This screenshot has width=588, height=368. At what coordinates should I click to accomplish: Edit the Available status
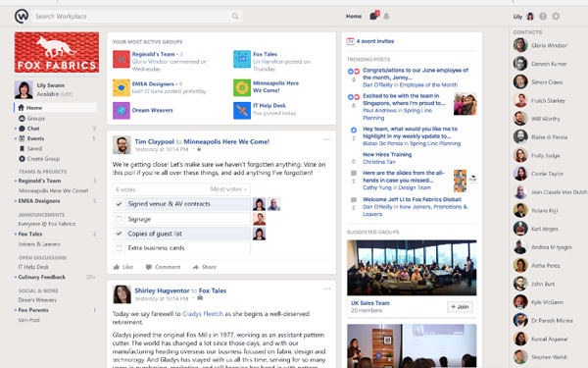pos(66,94)
